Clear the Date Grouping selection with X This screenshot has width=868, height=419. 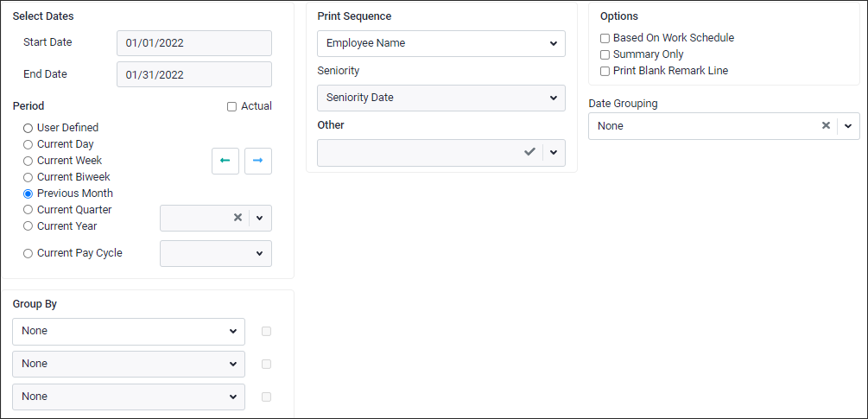pos(826,125)
